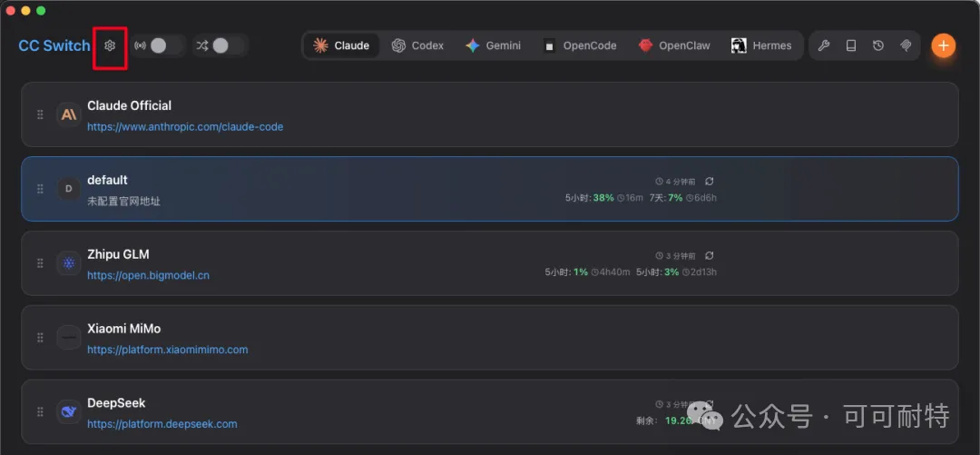Open the platform.xiaomimimo.com link

(x=168, y=350)
